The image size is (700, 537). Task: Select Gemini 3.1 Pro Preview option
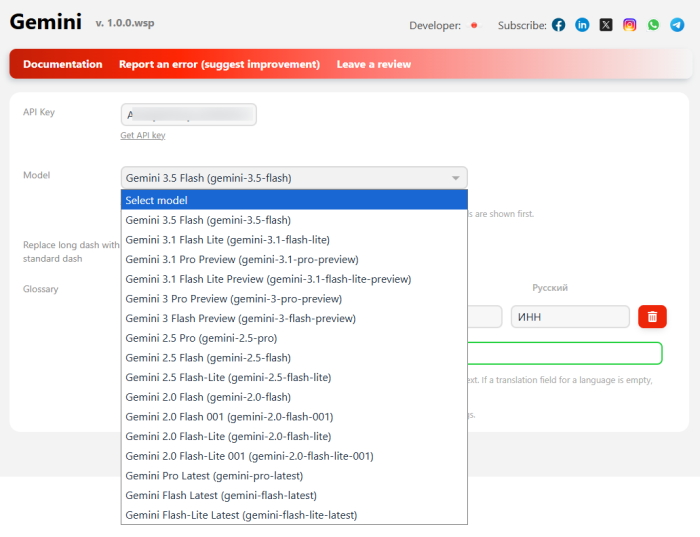coord(294,259)
